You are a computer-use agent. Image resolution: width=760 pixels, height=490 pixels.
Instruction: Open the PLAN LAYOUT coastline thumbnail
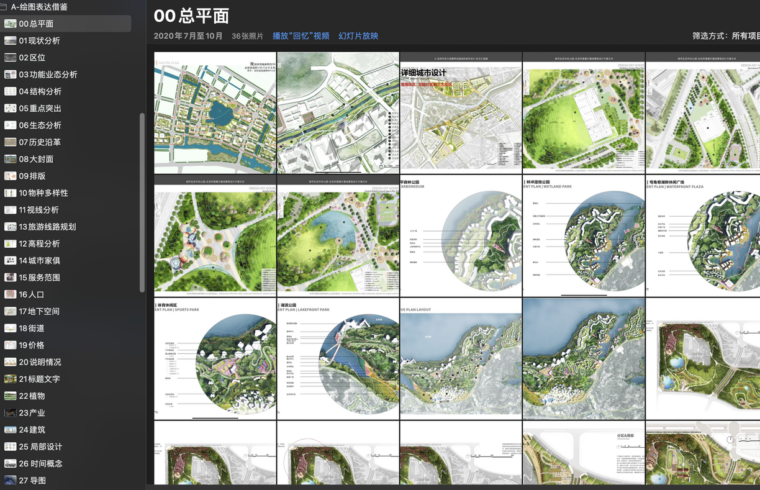[461, 359]
